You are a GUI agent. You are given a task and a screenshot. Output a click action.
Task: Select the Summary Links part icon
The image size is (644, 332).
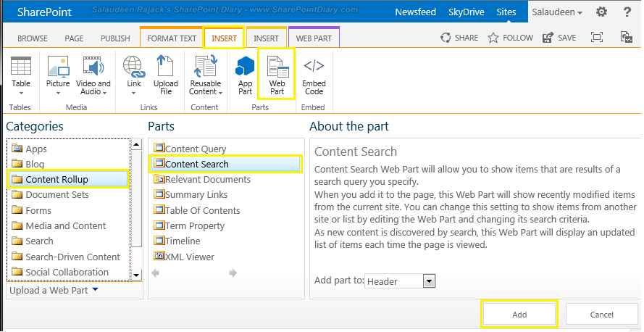[x=159, y=194]
